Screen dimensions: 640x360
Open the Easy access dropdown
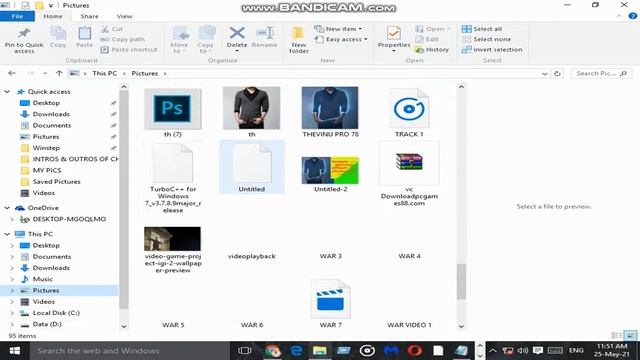(341, 39)
